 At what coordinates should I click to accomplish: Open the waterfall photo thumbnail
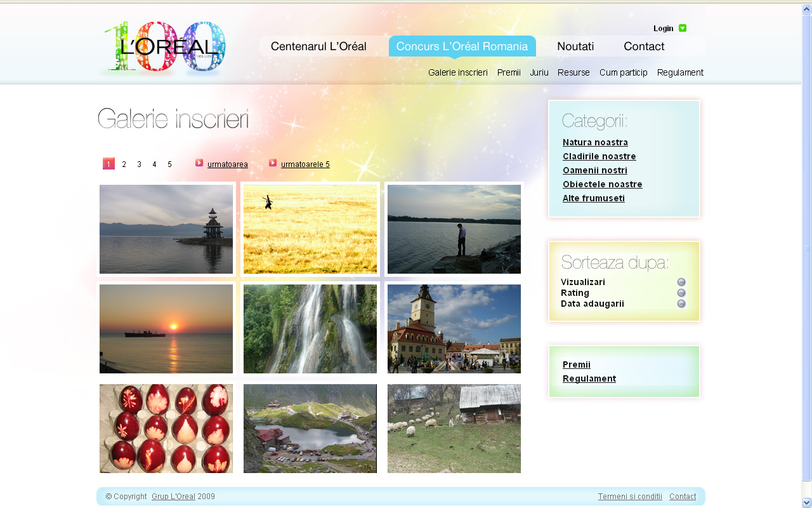point(310,329)
